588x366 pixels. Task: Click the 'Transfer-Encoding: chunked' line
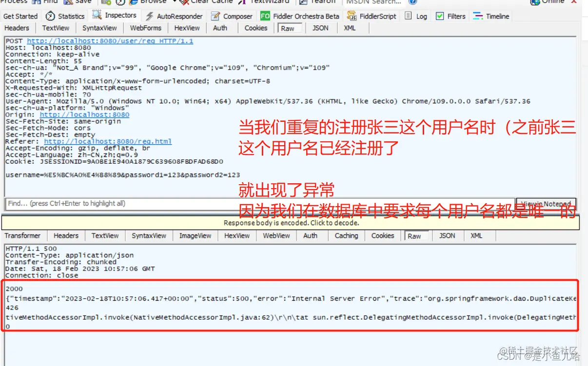(x=61, y=262)
